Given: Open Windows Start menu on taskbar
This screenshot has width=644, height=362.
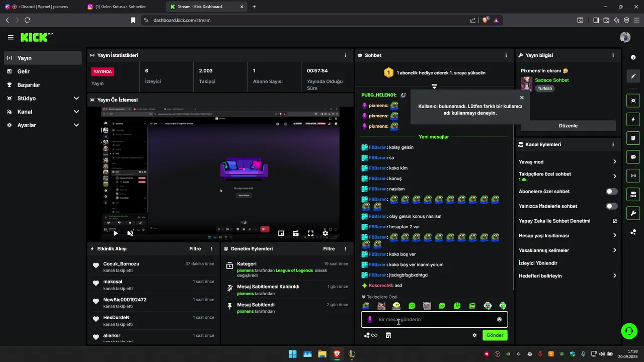Looking at the screenshot, I should click(x=292, y=354).
